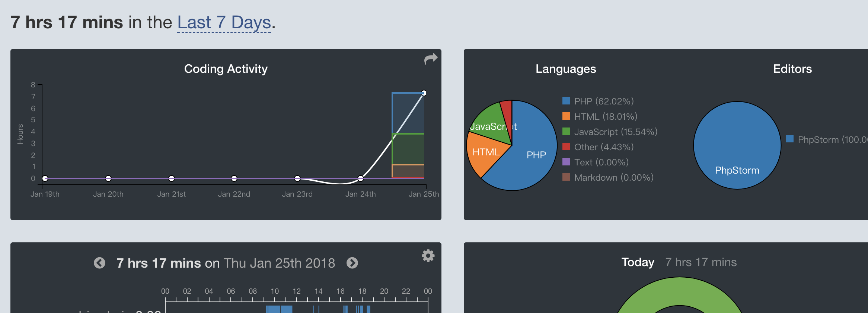Click the Jan 25th data point
The height and width of the screenshot is (313, 868).
point(424,93)
